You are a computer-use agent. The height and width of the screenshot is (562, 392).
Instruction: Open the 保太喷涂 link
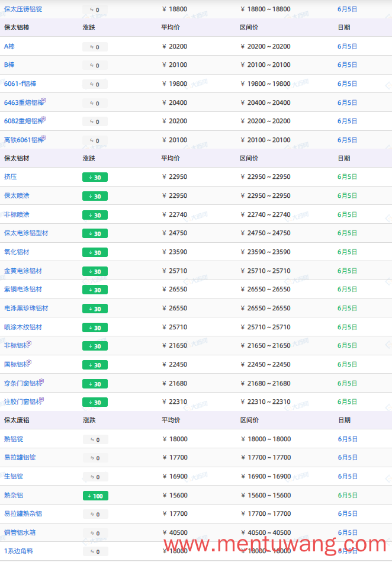pos(17,195)
